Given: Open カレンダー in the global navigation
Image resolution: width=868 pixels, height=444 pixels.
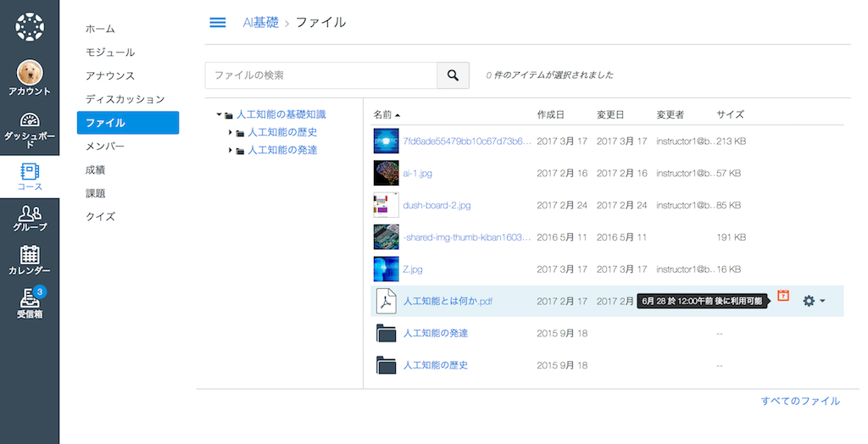Looking at the screenshot, I should pyautogui.click(x=30, y=260).
